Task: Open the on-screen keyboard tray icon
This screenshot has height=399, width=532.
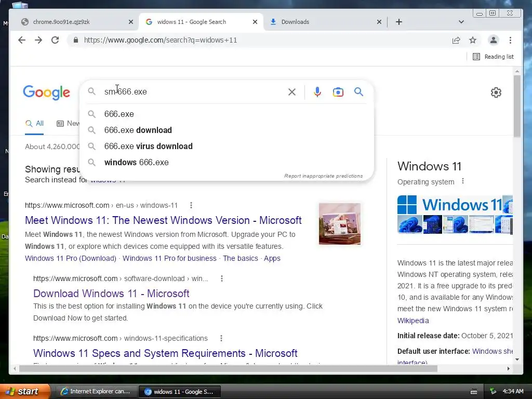Action: (474, 392)
